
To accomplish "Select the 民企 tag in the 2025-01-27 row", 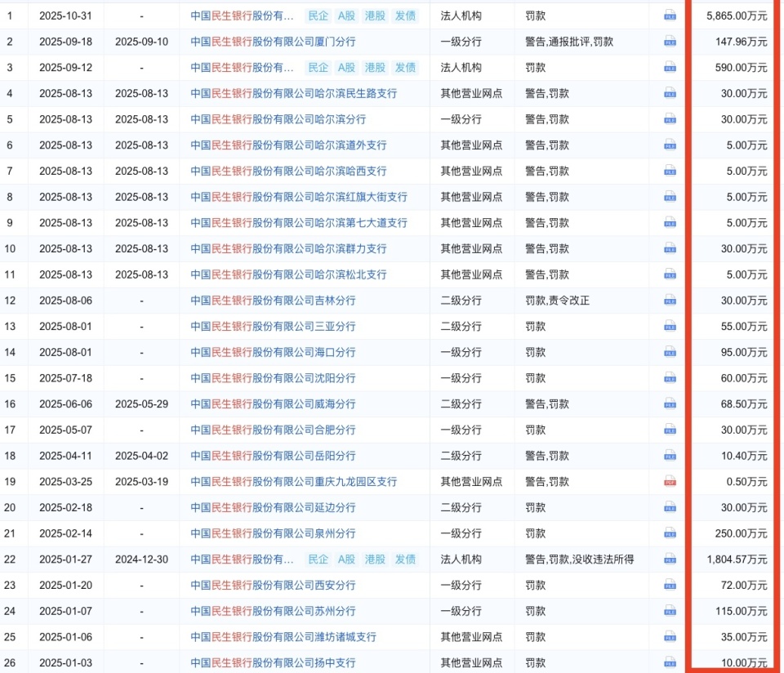I will (318, 559).
